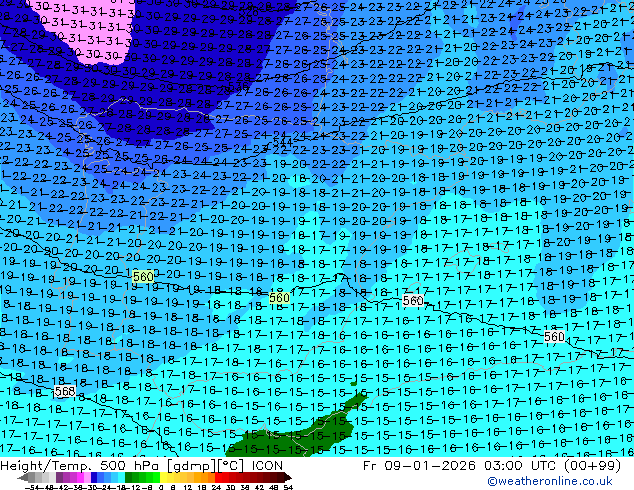Click the bright red swatch in the legend
634x490 pixels.
click(218, 478)
